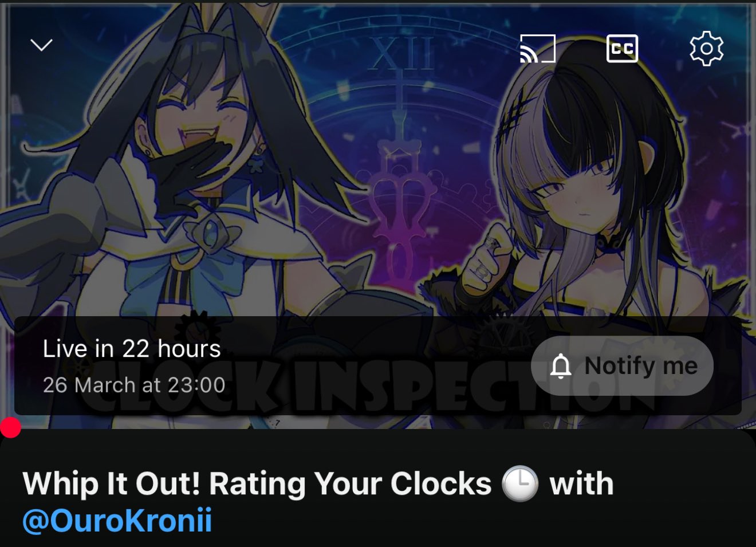Image resolution: width=756 pixels, height=547 pixels.
Task: Select the '26 March at 23:00' schedule text
Action: pyautogui.click(x=134, y=385)
